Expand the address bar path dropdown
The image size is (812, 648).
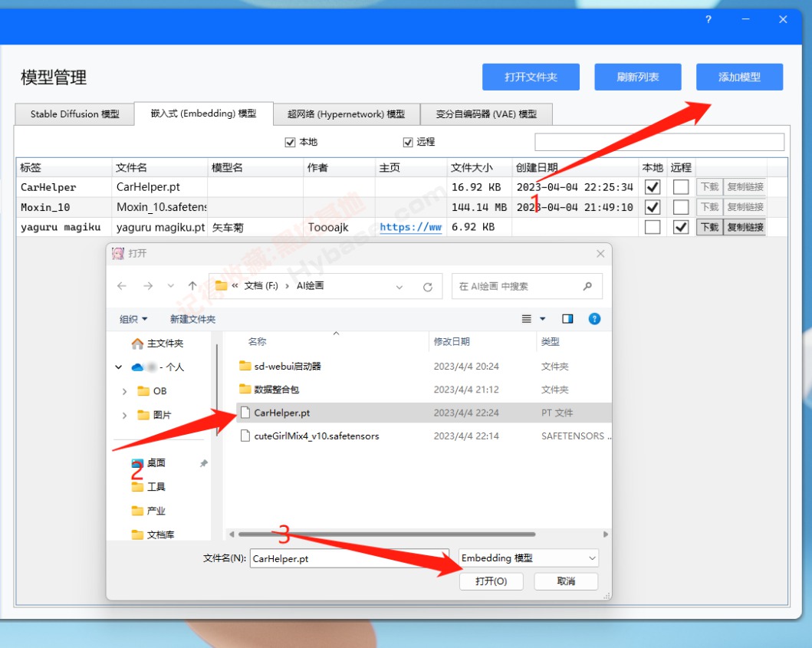[399, 287]
